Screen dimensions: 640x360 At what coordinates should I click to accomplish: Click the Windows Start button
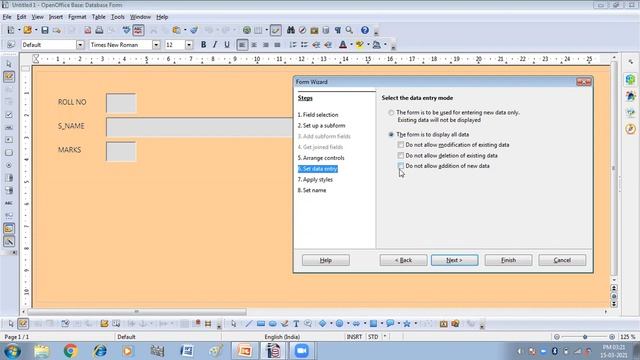click(x=13, y=351)
